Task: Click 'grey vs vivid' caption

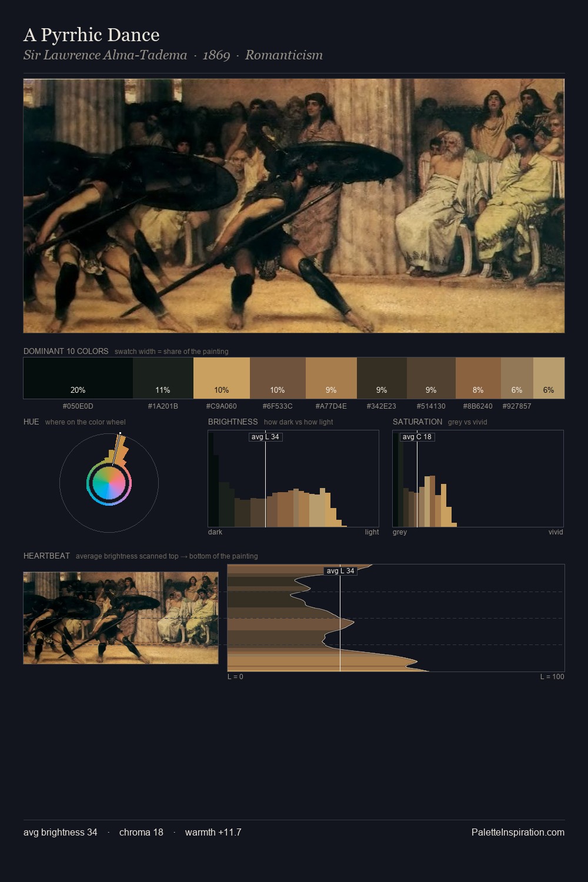Action: click(467, 422)
